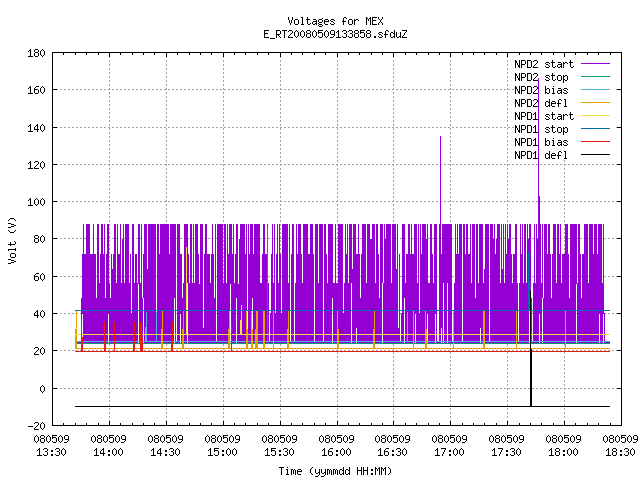The image size is (640, 480).
Task: Click the x-axis tick label 080509 13:30
Action: (x=51, y=446)
